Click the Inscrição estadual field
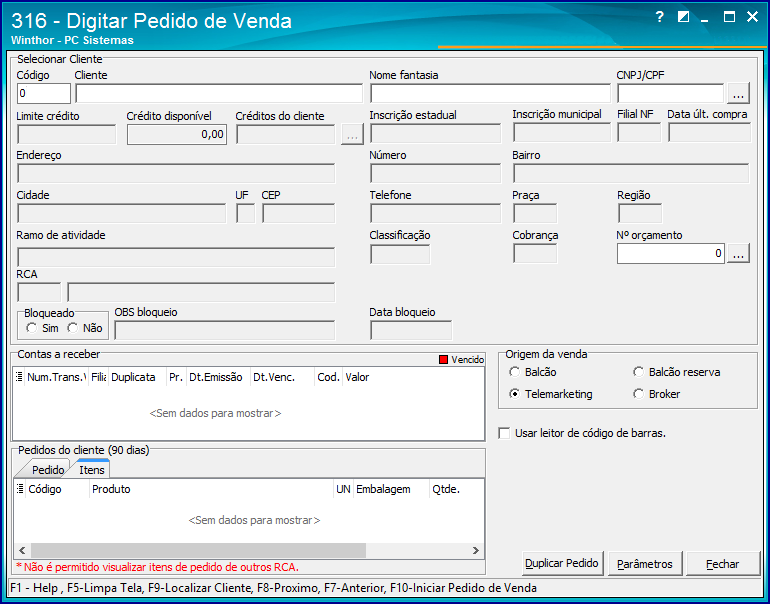This screenshot has height=604, width=770. click(x=436, y=134)
